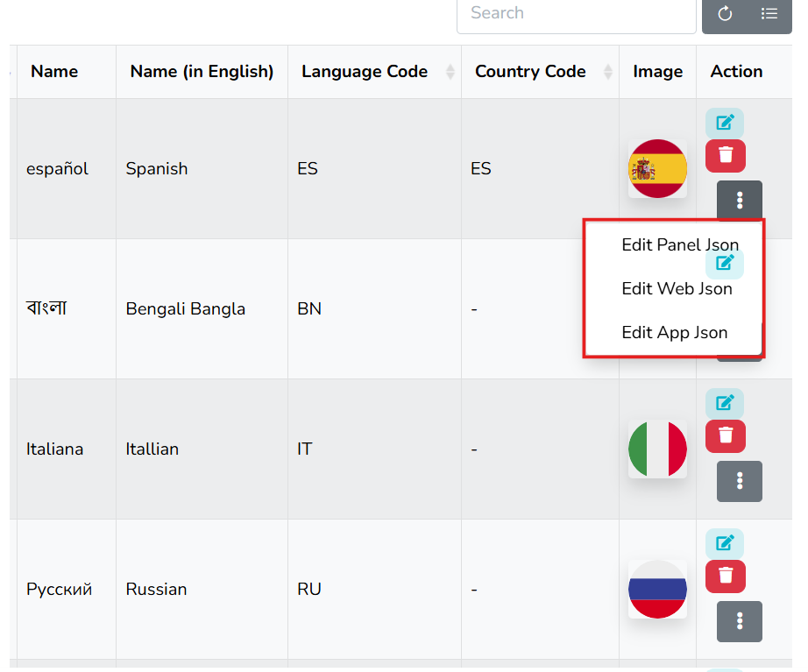Image resolution: width=808 pixels, height=672 pixels.
Task: Click the Name column header
Action: pyautogui.click(x=53, y=71)
